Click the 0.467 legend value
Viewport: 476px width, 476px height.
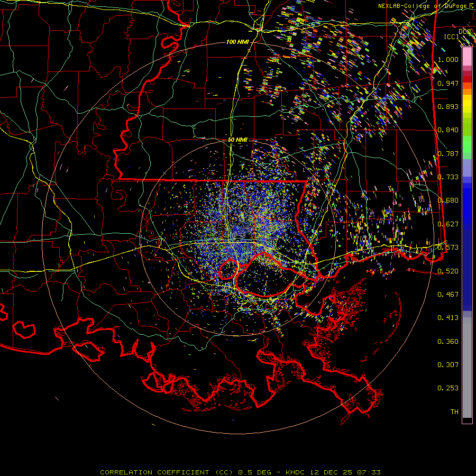pyautogui.click(x=448, y=295)
